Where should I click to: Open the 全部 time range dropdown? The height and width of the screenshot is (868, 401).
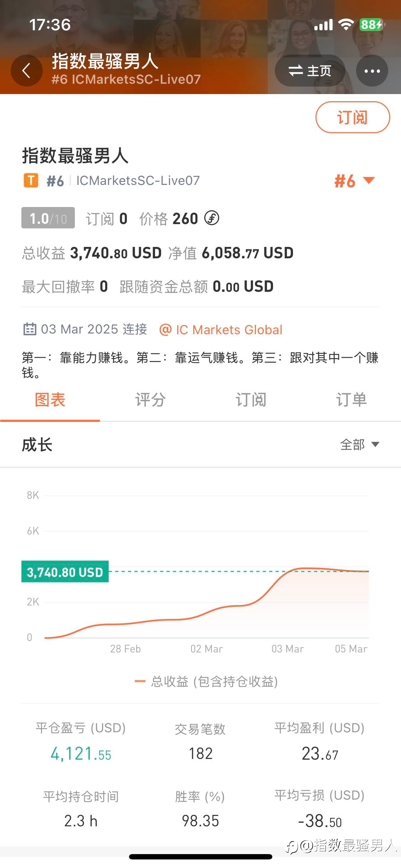pos(360,444)
